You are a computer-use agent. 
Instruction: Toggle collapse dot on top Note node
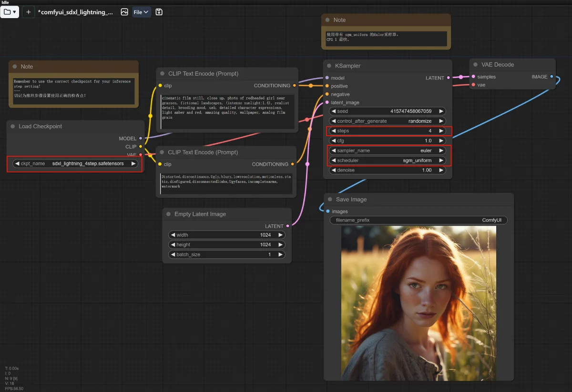327,20
